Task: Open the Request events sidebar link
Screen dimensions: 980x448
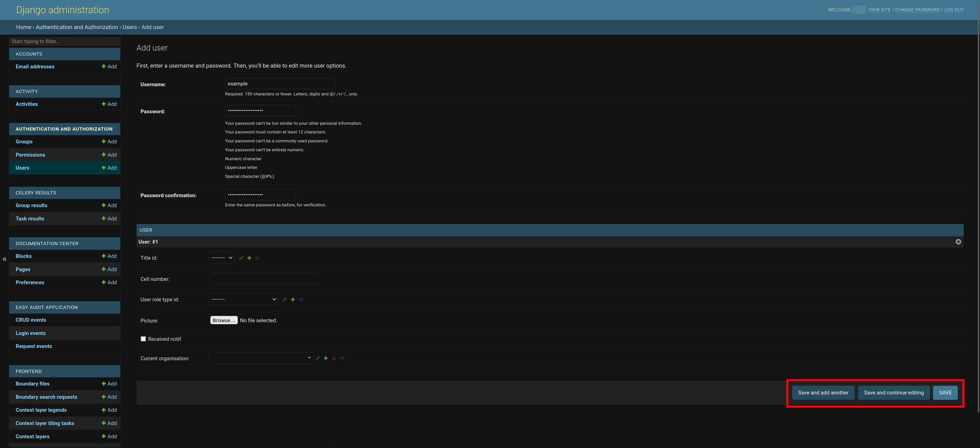Action: tap(34, 346)
